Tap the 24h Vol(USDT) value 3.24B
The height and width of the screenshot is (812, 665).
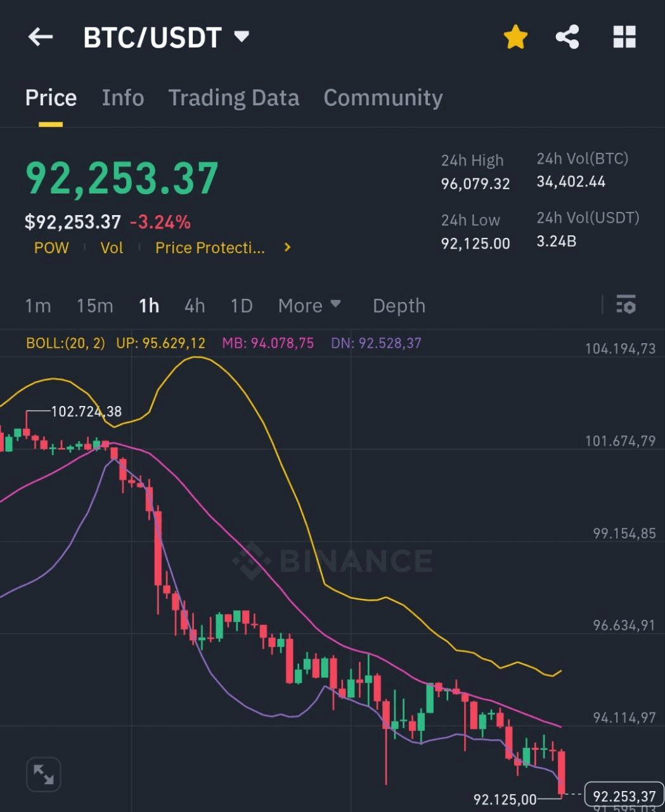click(557, 241)
